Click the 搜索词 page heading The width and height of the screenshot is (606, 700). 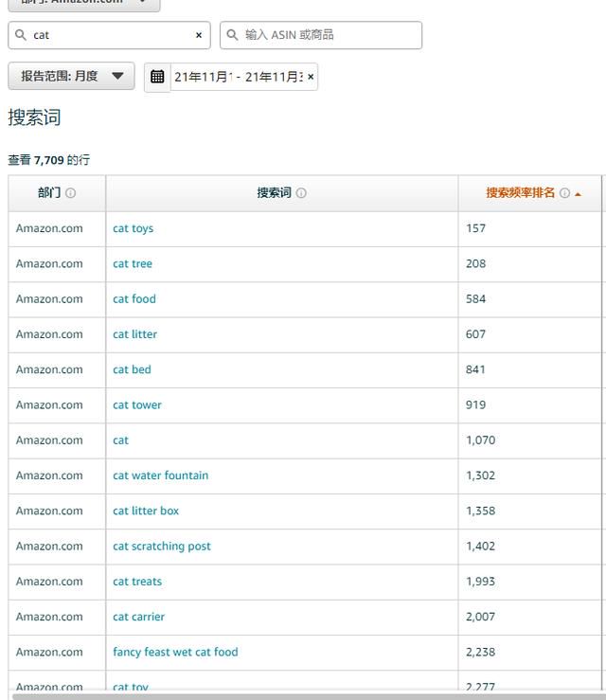pyautogui.click(x=34, y=117)
